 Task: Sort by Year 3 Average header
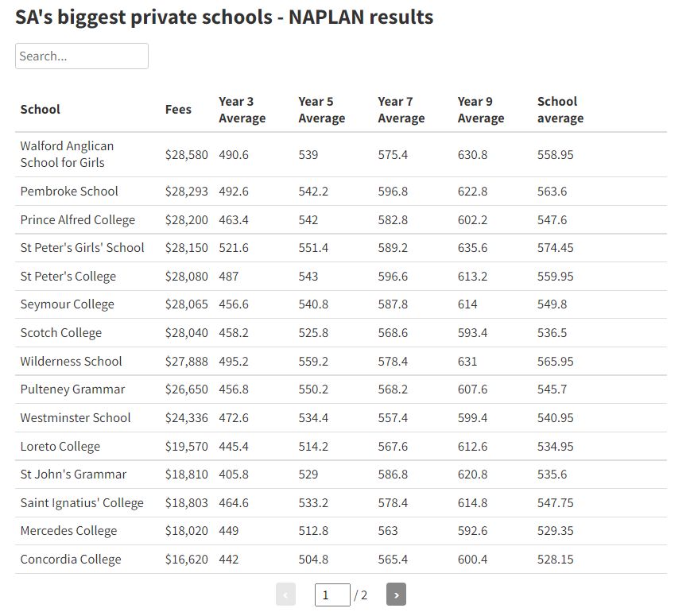pyautogui.click(x=242, y=110)
